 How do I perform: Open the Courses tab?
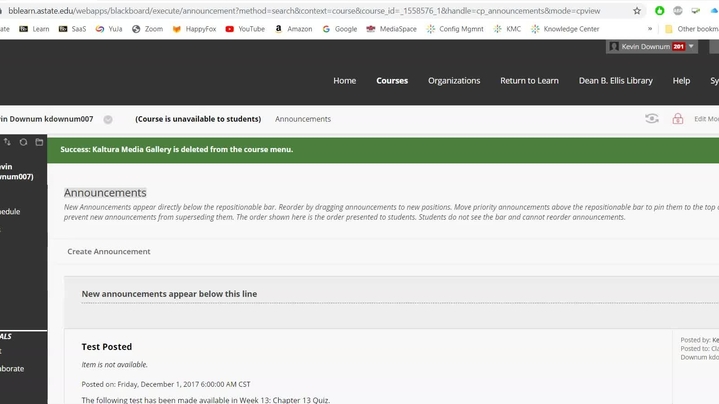click(x=392, y=81)
